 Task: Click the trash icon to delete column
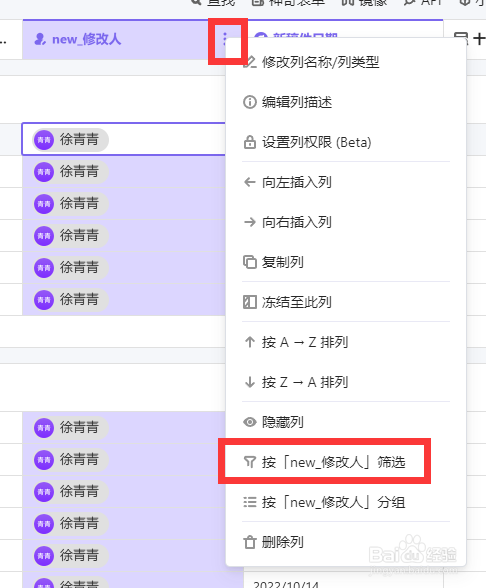250,542
